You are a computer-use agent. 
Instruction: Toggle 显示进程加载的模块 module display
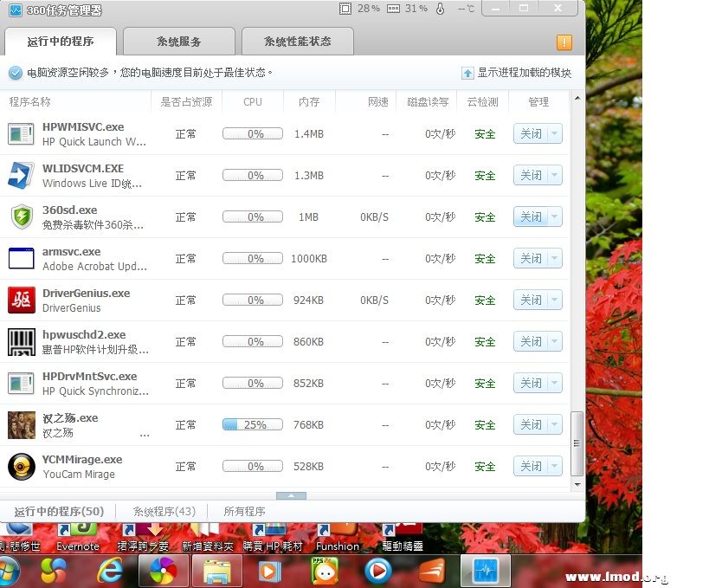pyautogui.click(x=517, y=74)
